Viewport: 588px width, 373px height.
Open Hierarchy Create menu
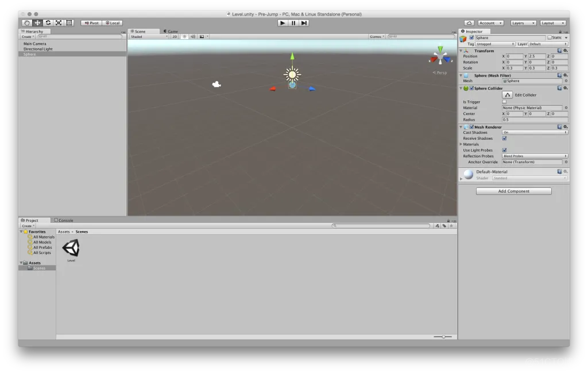28,36
